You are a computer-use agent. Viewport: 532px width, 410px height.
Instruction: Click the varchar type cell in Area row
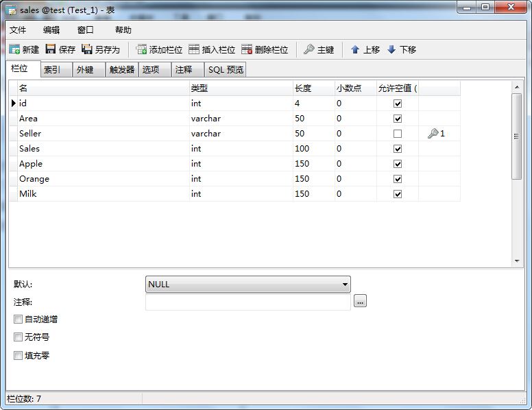click(x=241, y=119)
